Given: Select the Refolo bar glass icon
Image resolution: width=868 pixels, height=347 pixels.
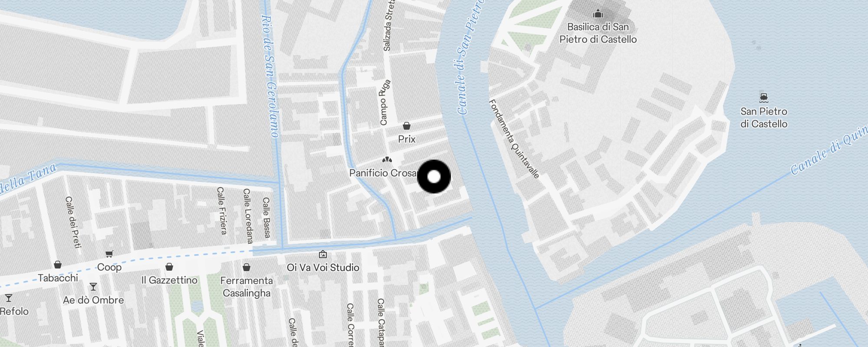Looking at the screenshot, I should 8,298.
